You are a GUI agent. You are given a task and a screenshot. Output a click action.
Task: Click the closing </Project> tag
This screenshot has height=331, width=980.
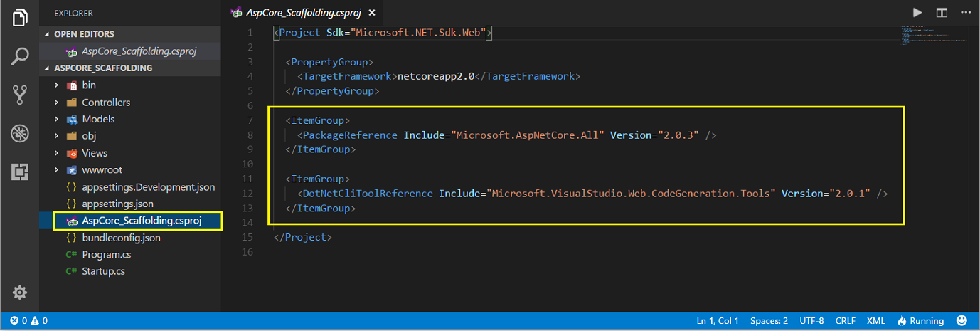click(x=302, y=237)
